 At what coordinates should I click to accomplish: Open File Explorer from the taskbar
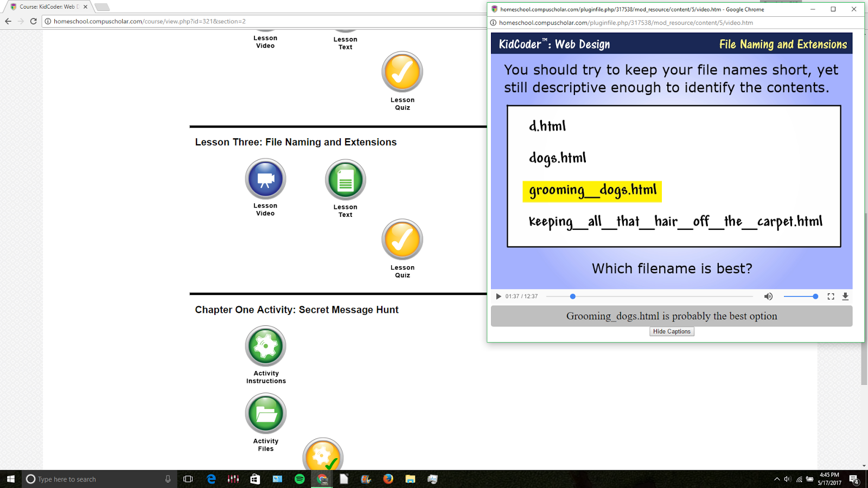pos(410,479)
